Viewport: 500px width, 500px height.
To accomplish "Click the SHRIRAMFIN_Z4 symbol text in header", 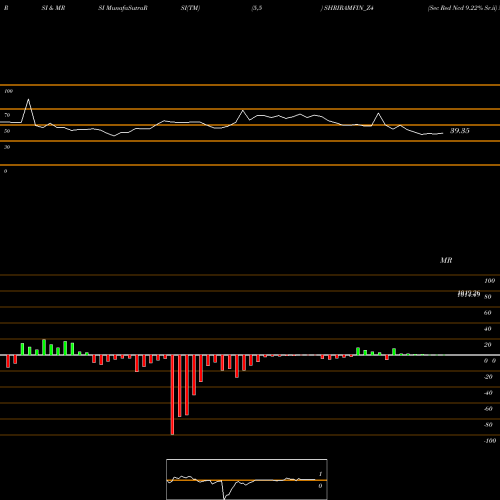I will point(348,8).
